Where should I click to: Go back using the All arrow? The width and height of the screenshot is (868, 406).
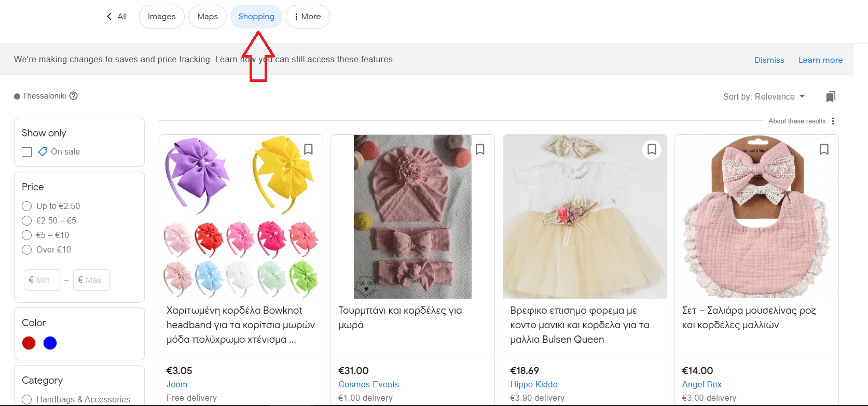pyautogui.click(x=117, y=17)
